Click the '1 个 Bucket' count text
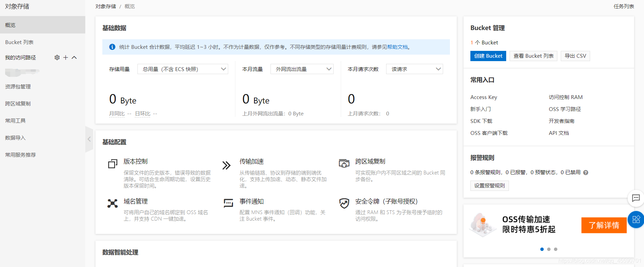Screen dimensions: 644x267 click(x=484, y=43)
